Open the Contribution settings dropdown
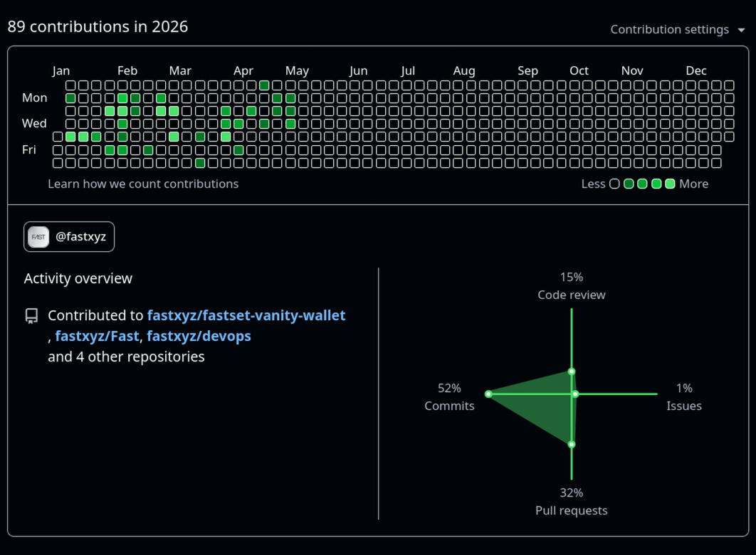The width and height of the screenshot is (756, 555). coord(678,29)
